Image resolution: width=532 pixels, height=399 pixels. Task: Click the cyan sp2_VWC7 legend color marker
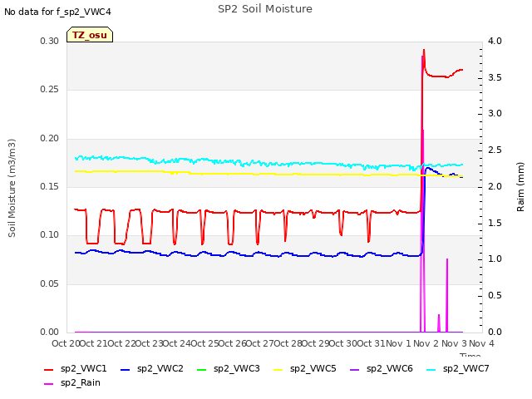(431, 369)
